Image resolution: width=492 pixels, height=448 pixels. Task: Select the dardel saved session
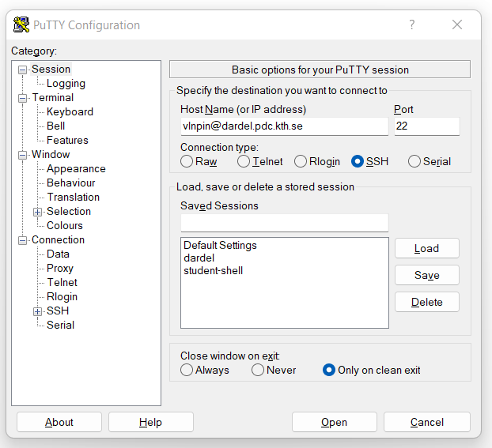point(199,258)
